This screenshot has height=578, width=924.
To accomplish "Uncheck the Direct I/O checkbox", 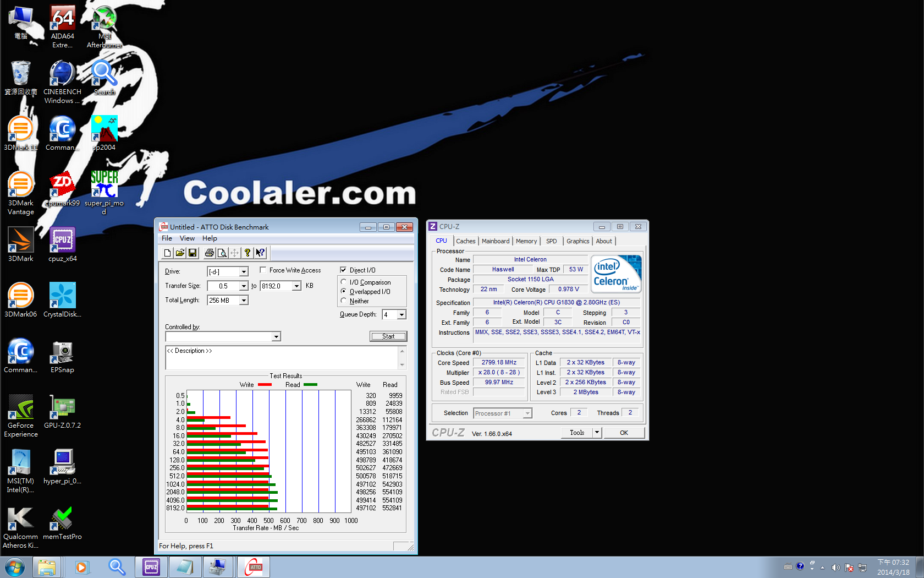I will [x=343, y=270].
